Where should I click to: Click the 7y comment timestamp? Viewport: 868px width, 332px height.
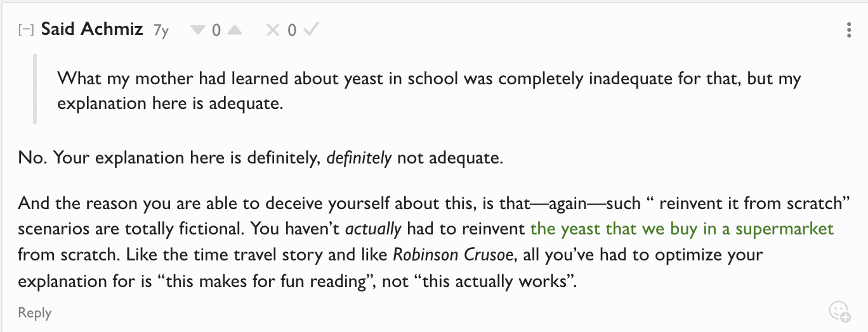tap(161, 30)
